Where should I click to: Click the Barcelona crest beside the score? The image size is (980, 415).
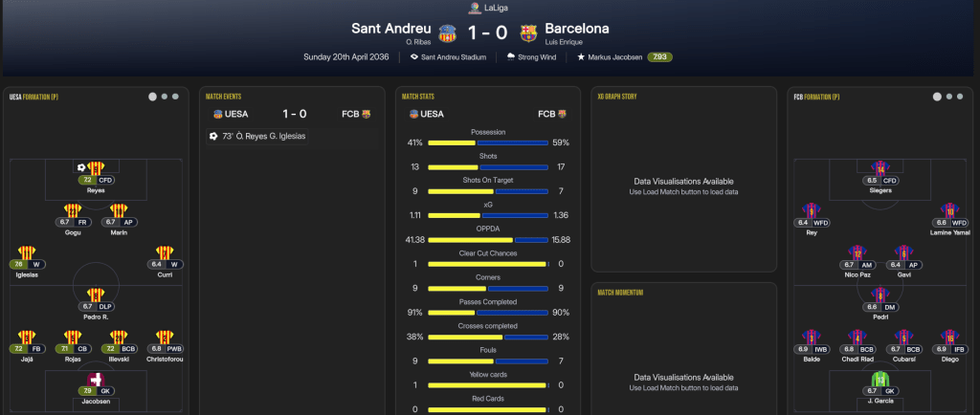527,33
